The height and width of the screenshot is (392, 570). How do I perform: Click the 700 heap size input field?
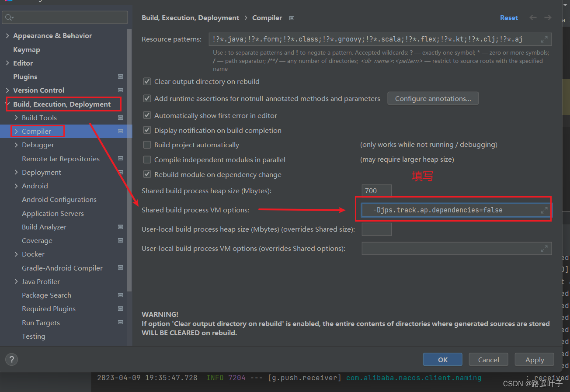click(376, 190)
